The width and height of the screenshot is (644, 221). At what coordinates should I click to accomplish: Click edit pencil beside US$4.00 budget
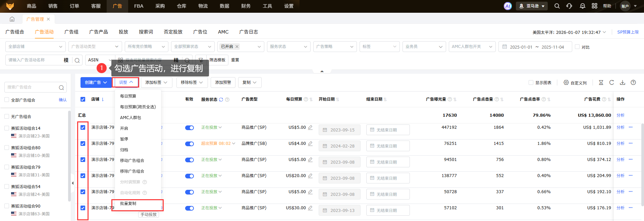click(x=310, y=144)
